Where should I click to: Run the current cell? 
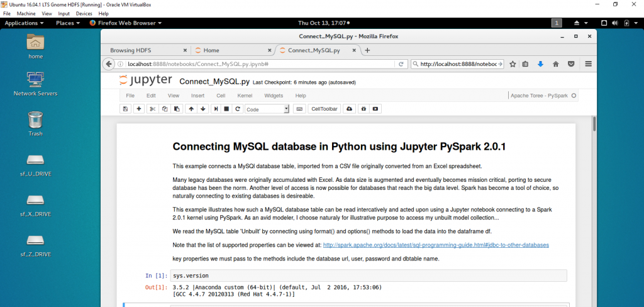pyautogui.click(x=216, y=109)
